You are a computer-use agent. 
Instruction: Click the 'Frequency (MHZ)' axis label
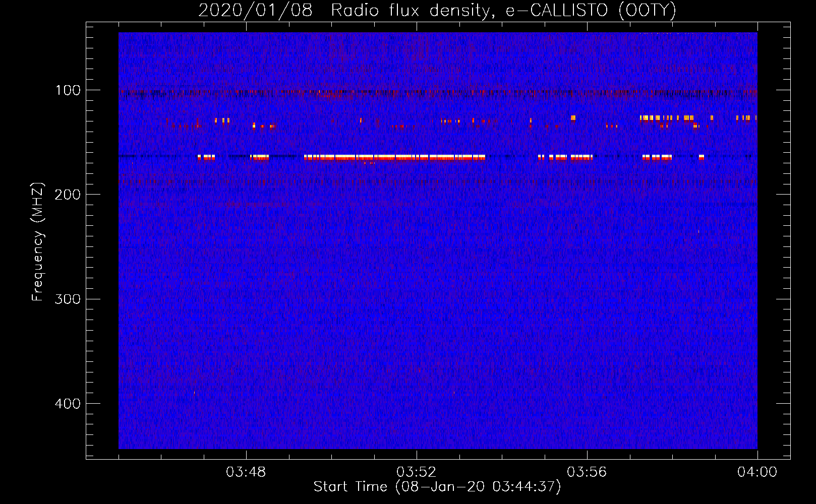coord(38,242)
